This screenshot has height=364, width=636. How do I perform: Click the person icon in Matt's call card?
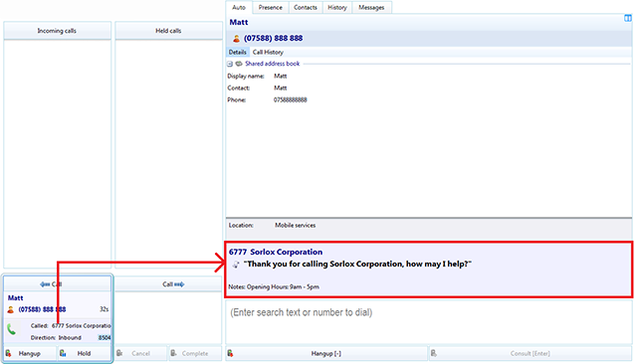(x=11, y=309)
